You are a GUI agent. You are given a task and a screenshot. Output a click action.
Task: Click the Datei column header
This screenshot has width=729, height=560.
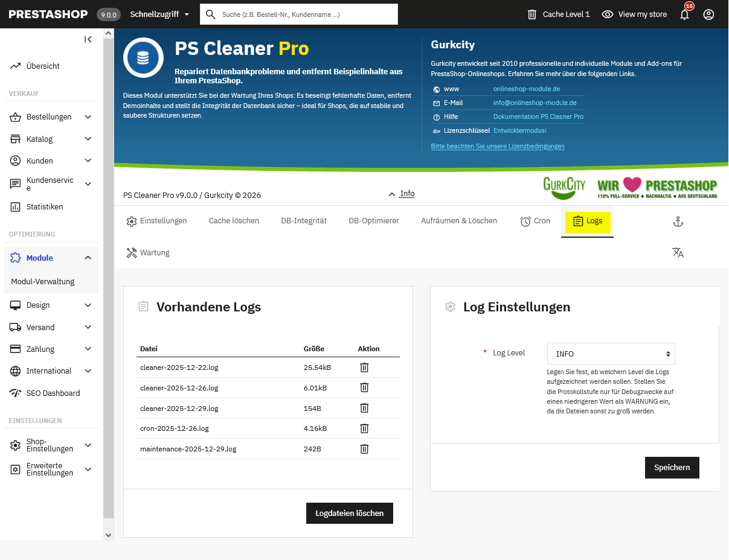tap(149, 349)
